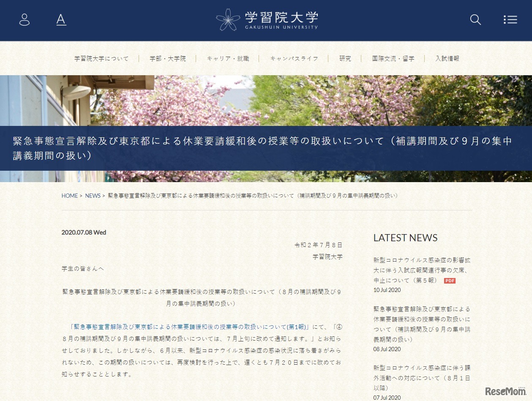Open NEWS from the breadcrumb trail
The image size is (532, 401).
tap(93, 196)
